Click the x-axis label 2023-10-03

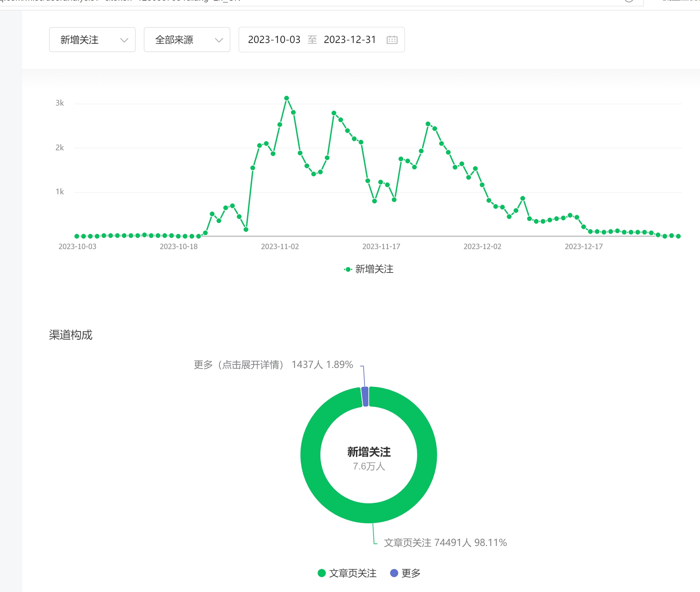tap(77, 246)
